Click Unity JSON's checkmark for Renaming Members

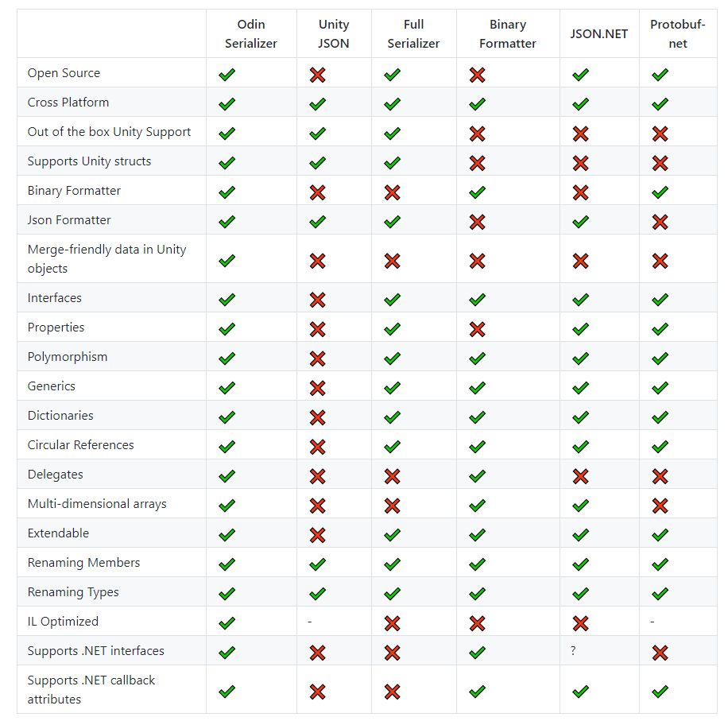(318, 564)
